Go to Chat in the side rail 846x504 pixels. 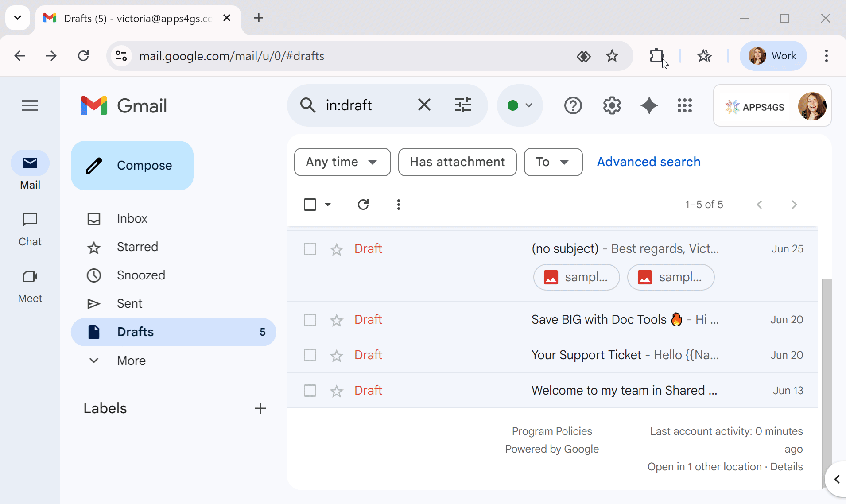(30, 229)
